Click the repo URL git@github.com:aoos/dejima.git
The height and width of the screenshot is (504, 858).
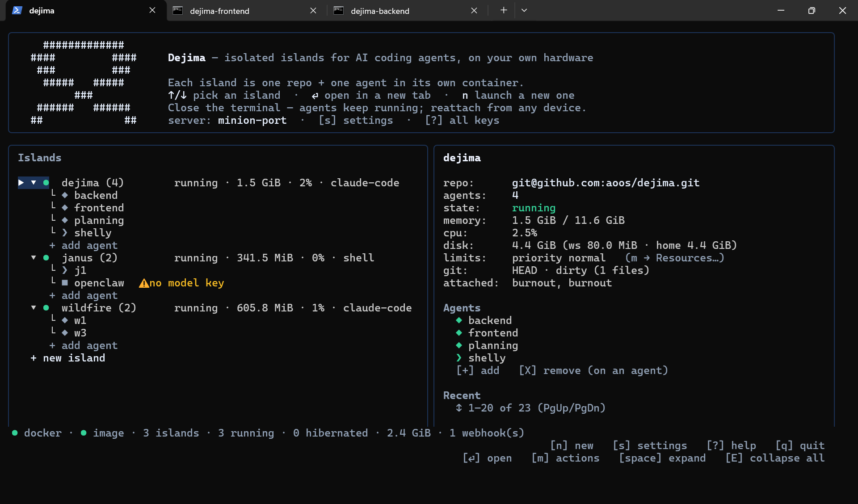coord(606,183)
